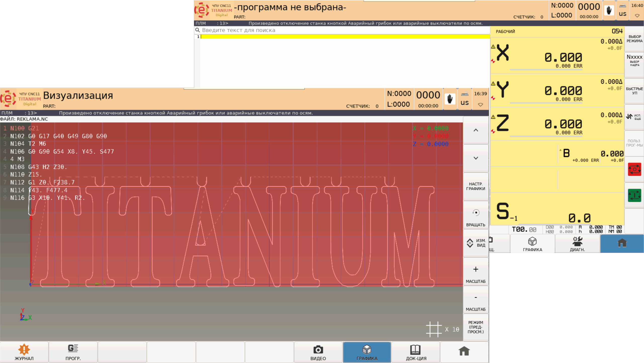Click the G54 work offset label
Viewport: 644px width, 363px height.
pos(617,31)
